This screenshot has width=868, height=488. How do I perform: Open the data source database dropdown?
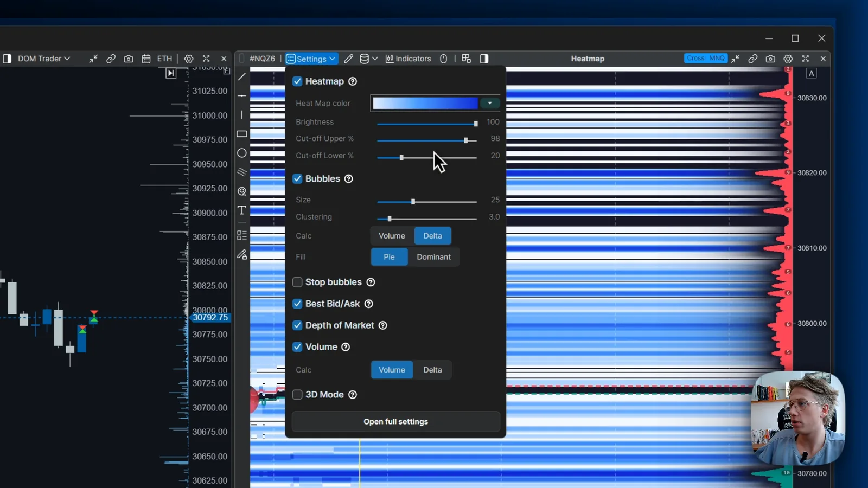[x=369, y=59]
